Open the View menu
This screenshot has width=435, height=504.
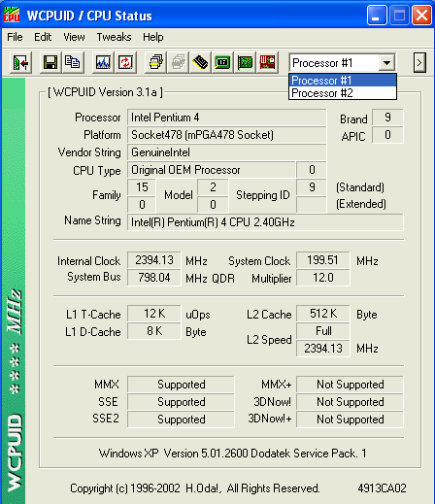click(74, 37)
